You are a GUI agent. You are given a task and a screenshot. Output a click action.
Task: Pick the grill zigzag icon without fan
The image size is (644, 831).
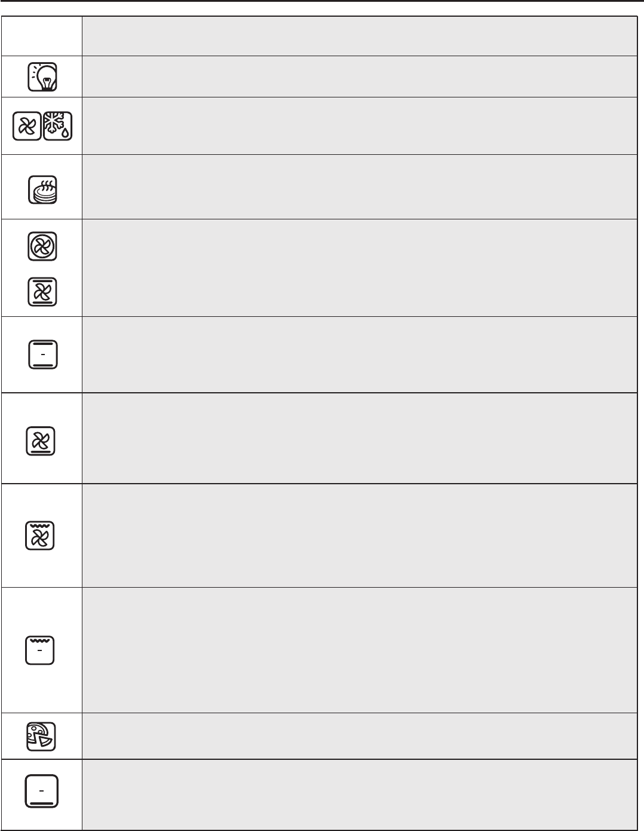pos(40,650)
